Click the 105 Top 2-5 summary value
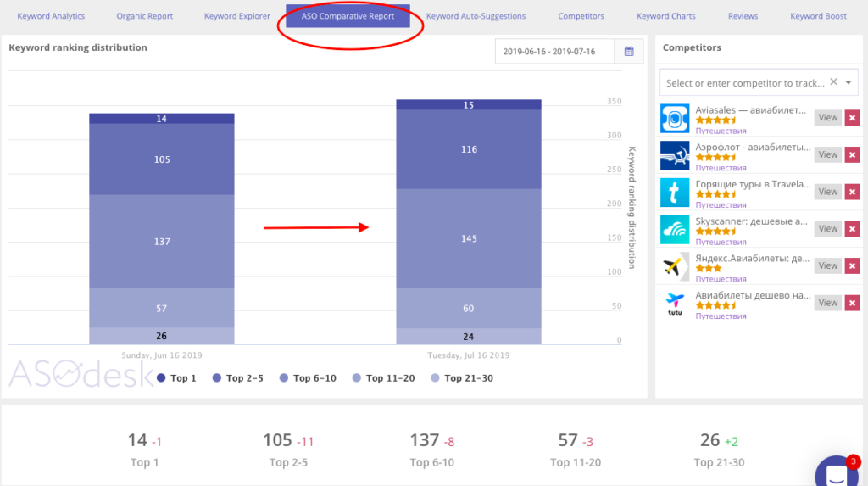This screenshot has width=868, height=486. [x=277, y=440]
